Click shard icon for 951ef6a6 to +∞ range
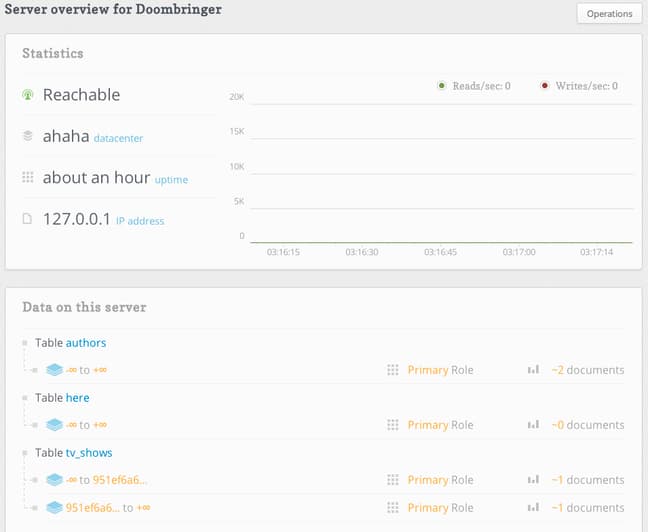The height and width of the screenshot is (532, 648). coord(54,507)
